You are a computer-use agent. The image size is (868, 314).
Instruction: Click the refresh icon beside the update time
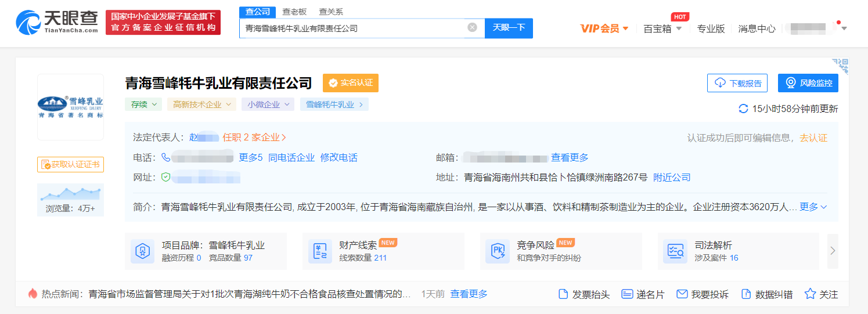(743, 109)
